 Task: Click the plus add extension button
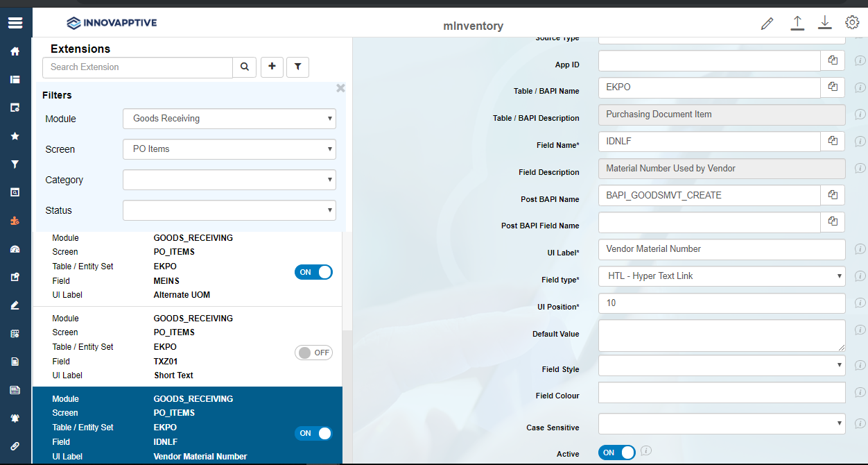[x=272, y=67]
